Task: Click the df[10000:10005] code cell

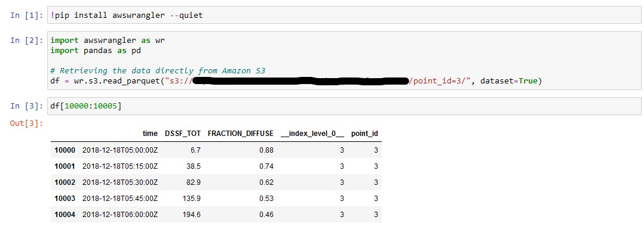Action: pos(344,106)
